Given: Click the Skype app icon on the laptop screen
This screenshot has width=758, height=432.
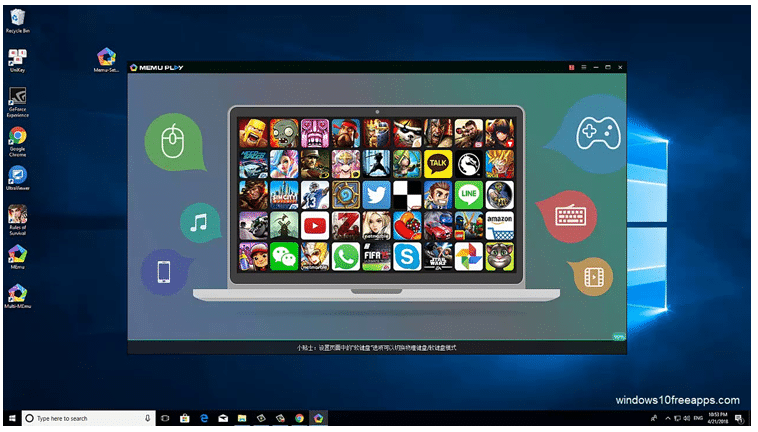Looking at the screenshot, I should click(407, 257).
